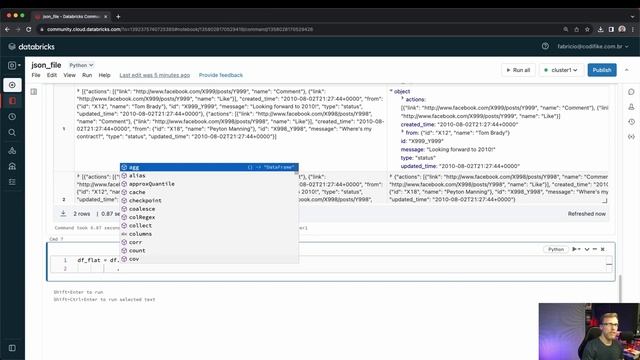Screen dimensions: 640x360
Task: Open the browser profile avatar
Action: click(x=622, y=29)
